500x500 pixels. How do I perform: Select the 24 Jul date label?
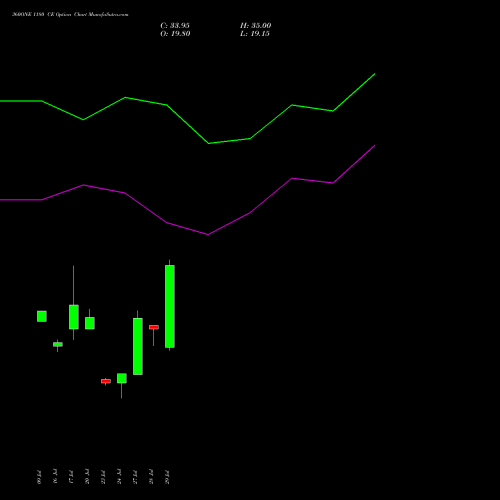click(x=119, y=477)
